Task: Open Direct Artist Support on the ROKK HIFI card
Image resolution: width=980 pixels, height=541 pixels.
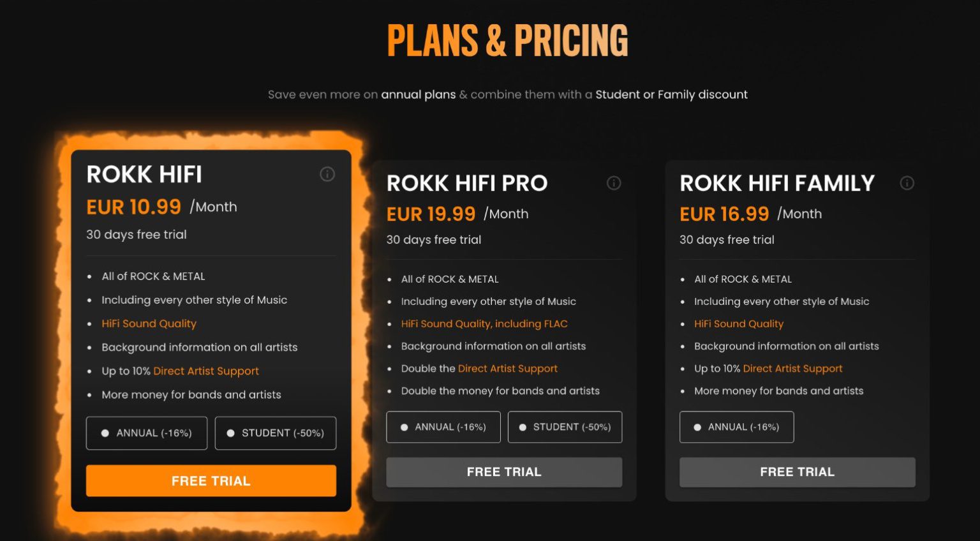Action: 205,371
